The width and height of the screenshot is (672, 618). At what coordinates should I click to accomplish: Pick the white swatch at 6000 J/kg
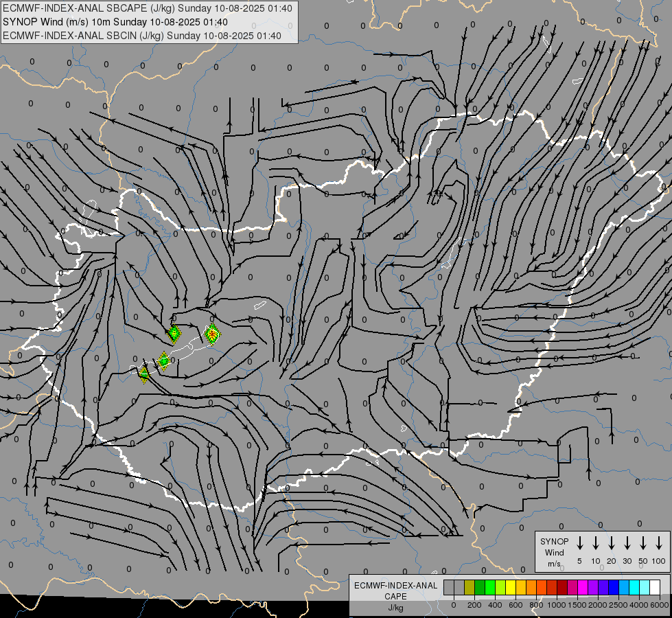click(654, 587)
